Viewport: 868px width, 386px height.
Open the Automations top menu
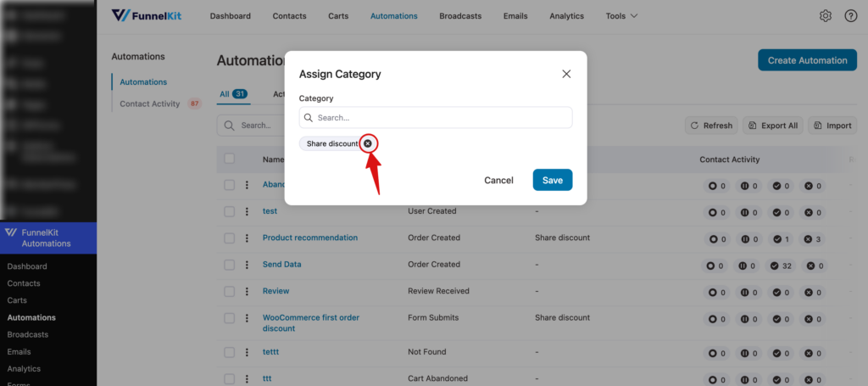[x=394, y=16]
